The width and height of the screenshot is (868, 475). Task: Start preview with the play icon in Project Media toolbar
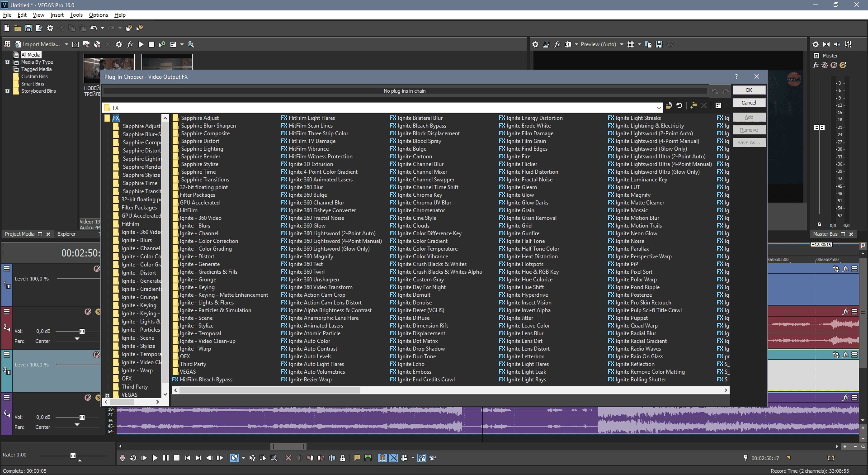tap(141, 44)
